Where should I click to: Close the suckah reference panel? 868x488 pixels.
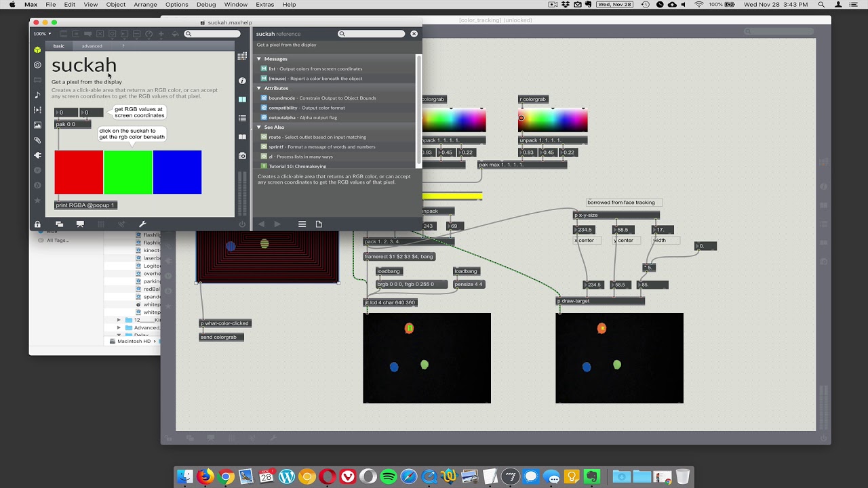[414, 34]
